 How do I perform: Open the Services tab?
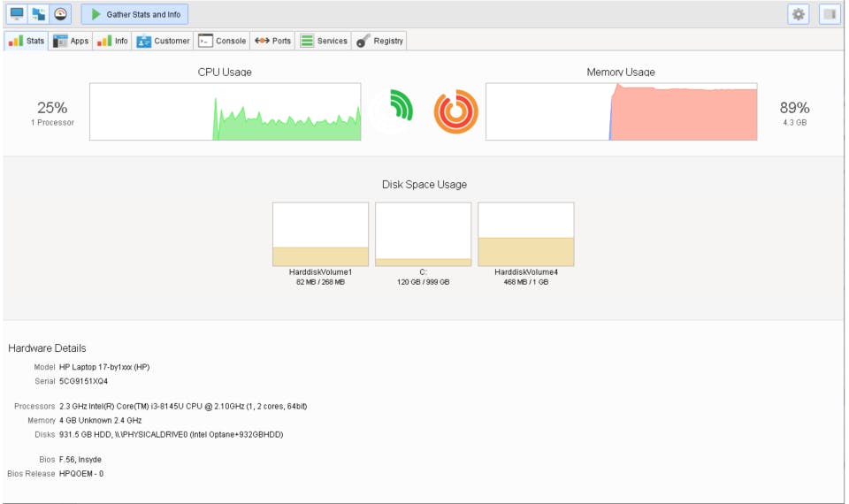pos(324,41)
